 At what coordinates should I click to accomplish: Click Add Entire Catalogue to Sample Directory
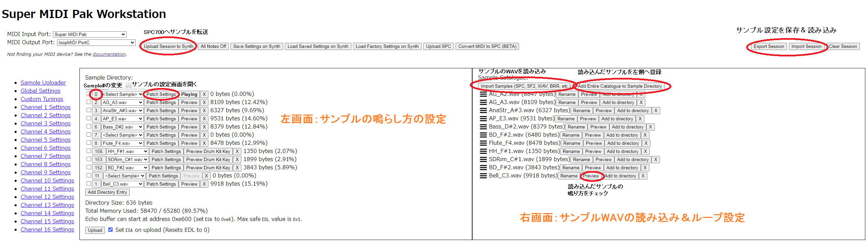click(620, 86)
